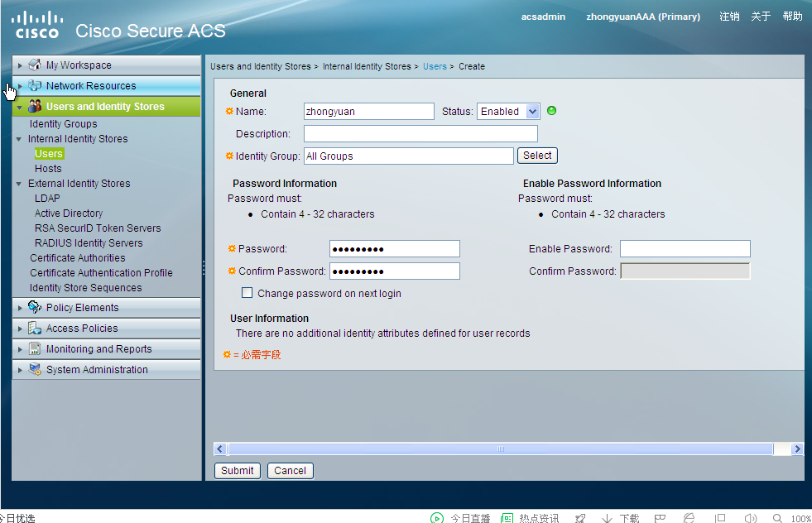Collapse Users and Identity Stores arrow
The height and width of the screenshot is (523, 812).
20,108
